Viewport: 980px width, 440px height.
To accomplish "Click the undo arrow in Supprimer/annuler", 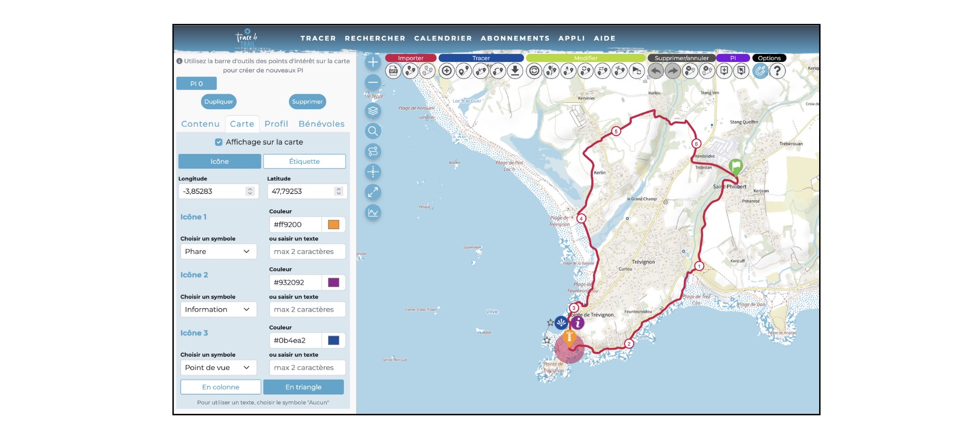I will click(x=655, y=71).
